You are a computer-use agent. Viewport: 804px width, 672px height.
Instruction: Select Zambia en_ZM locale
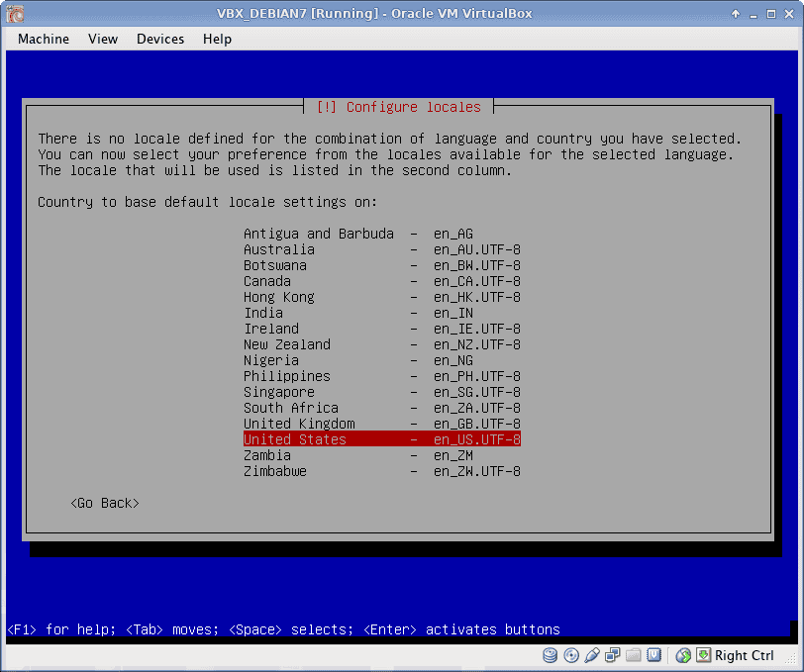point(382,455)
